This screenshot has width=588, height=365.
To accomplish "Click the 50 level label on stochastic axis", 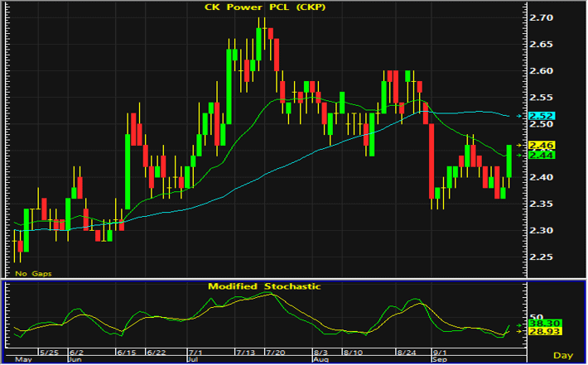I will pos(537,317).
